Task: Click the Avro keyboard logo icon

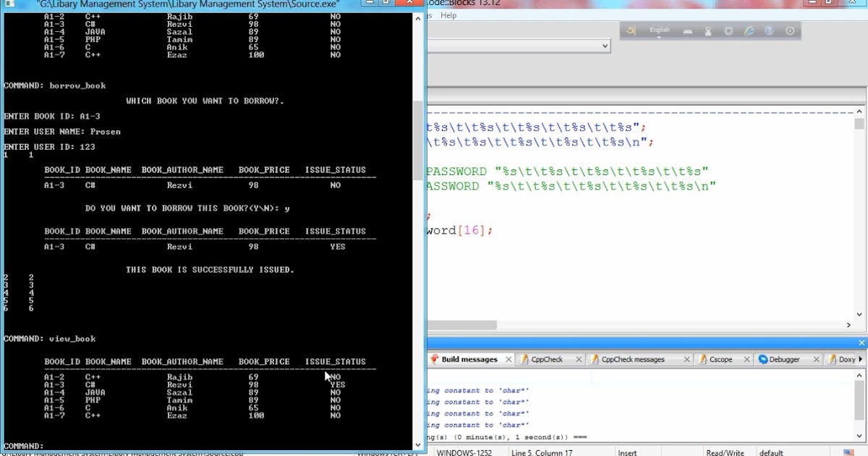Action: click(631, 30)
